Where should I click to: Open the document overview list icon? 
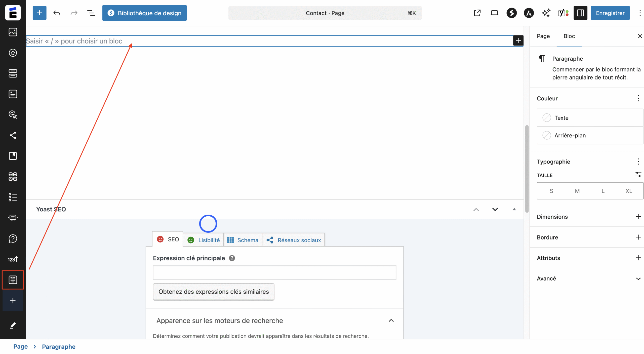tap(91, 13)
